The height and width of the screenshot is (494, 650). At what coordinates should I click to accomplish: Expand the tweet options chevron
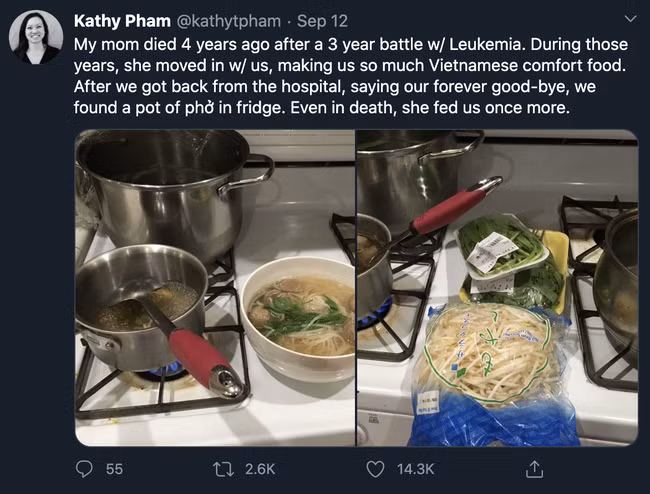630,18
